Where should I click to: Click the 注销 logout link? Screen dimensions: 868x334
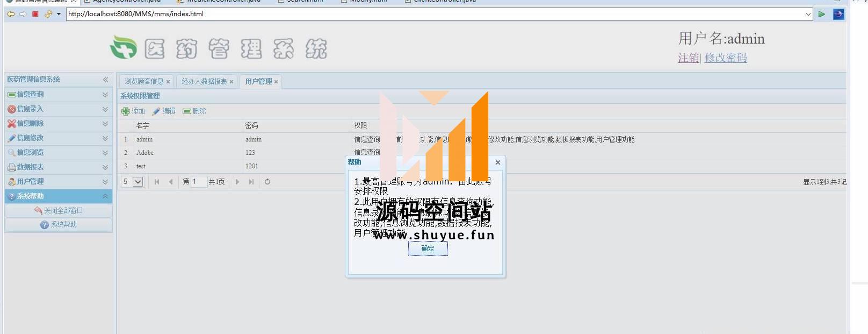[689, 58]
